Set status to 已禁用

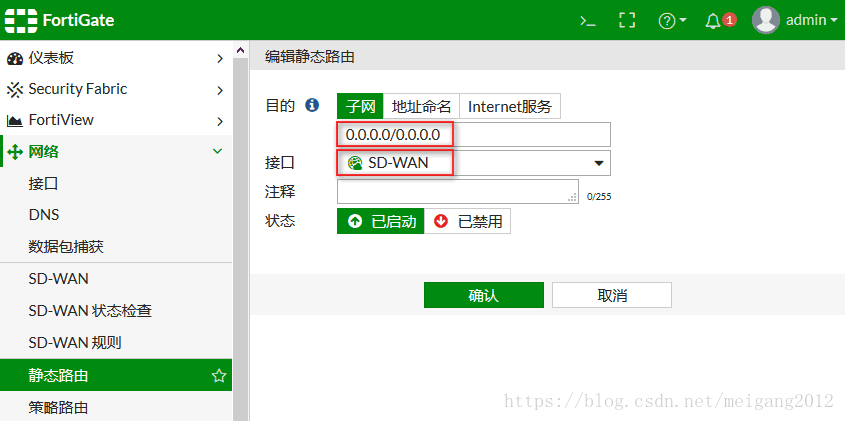(467, 222)
